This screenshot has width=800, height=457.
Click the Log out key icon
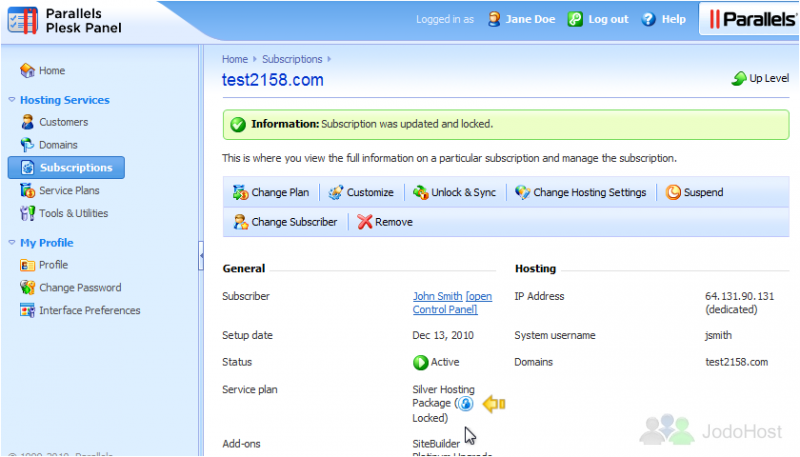click(x=575, y=19)
